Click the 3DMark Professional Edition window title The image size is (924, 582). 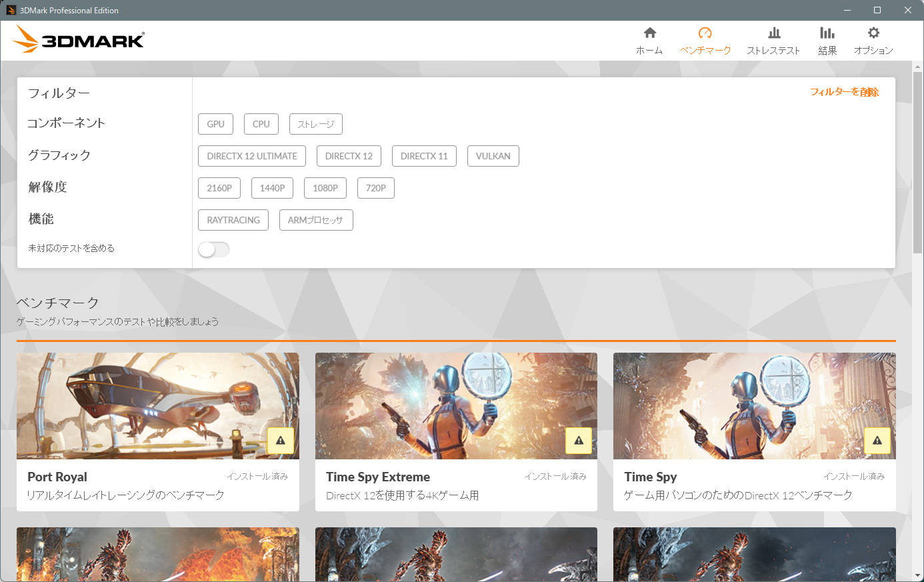(69, 11)
